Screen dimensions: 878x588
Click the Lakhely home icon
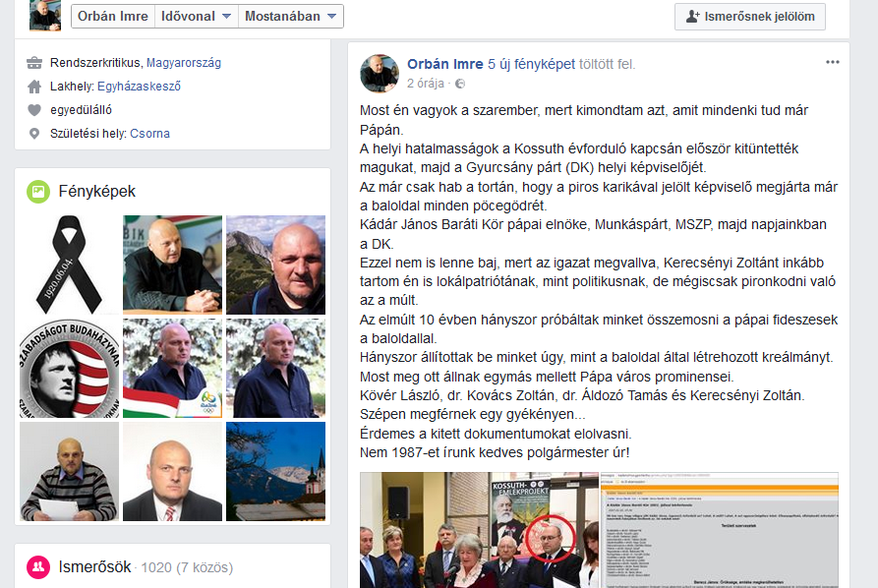click(x=34, y=87)
